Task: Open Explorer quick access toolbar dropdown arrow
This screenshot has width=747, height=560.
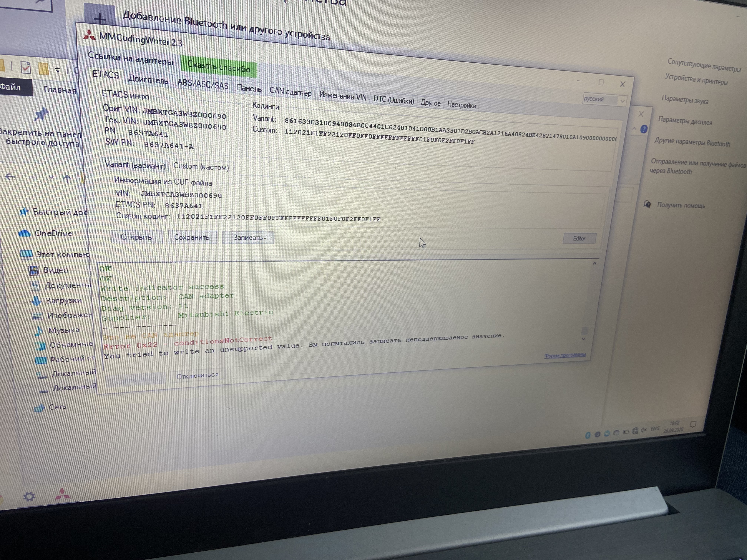Action: (x=58, y=70)
